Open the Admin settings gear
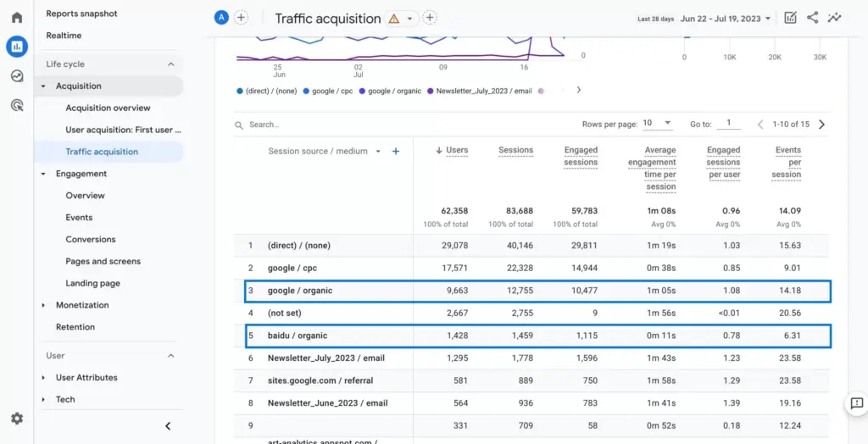 click(x=17, y=419)
